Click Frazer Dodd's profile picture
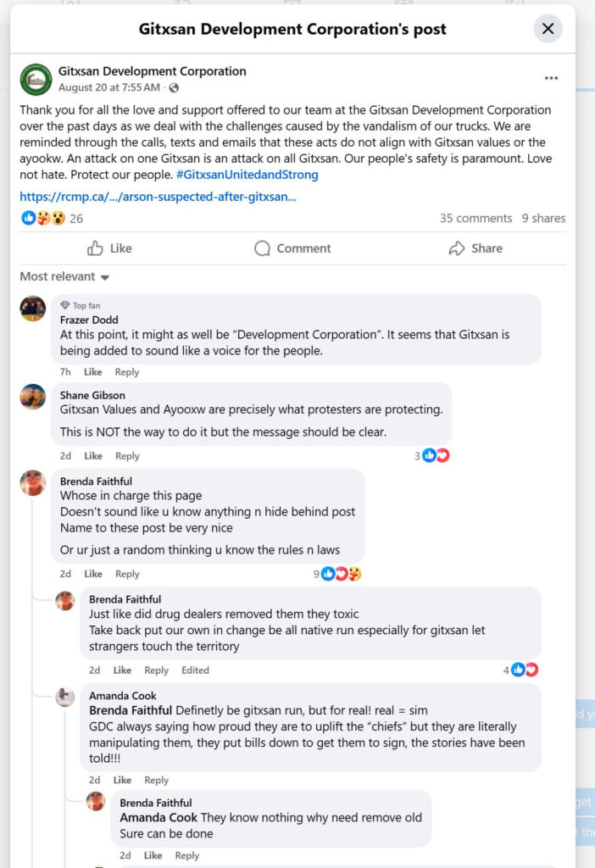 (x=33, y=309)
